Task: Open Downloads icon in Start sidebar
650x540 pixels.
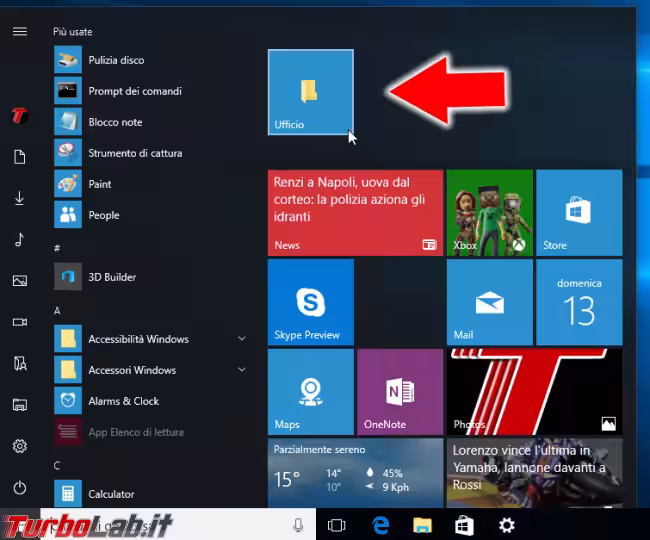Action: 19,199
